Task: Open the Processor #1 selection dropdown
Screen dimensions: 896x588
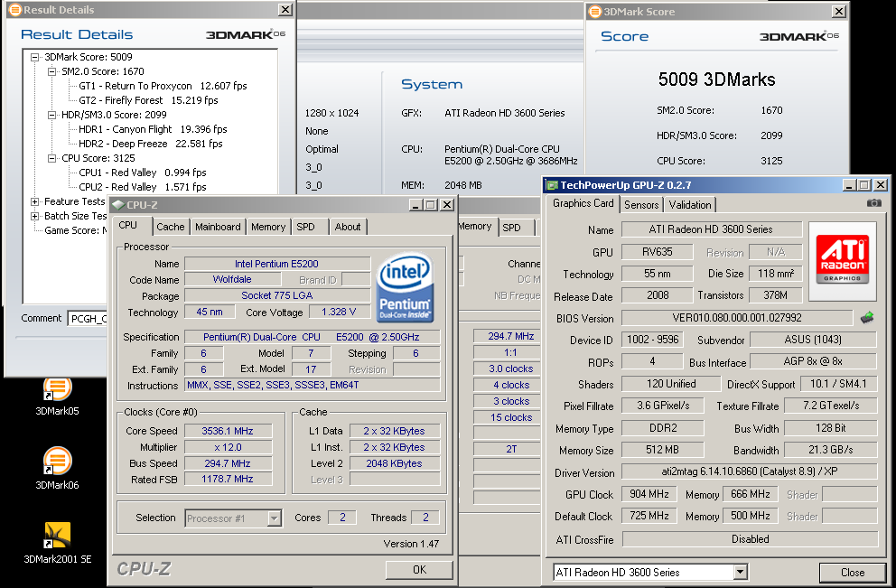Action: click(x=275, y=518)
